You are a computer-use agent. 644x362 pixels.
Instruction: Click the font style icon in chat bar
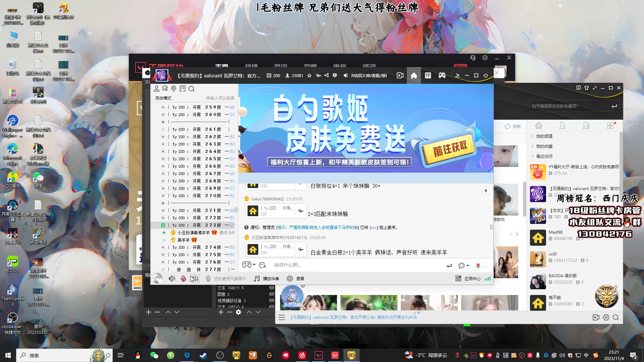pos(263,265)
